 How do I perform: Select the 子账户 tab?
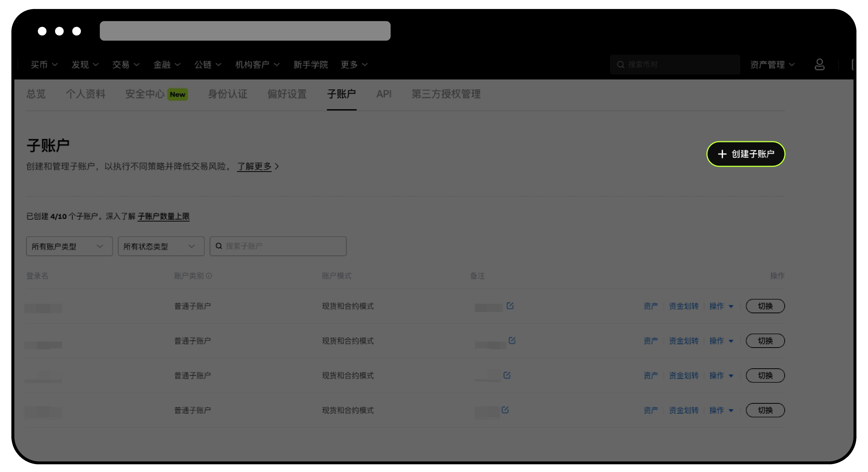coord(341,94)
